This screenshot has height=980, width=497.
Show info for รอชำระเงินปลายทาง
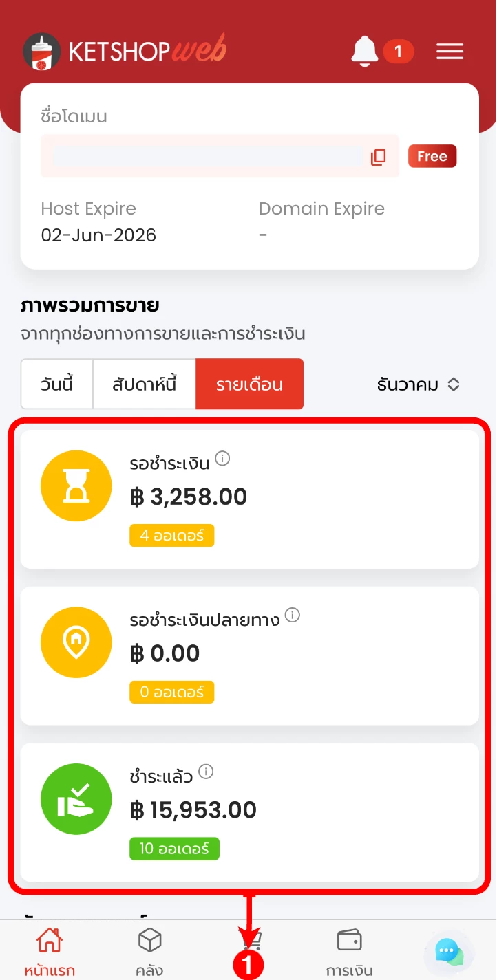[293, 615]
